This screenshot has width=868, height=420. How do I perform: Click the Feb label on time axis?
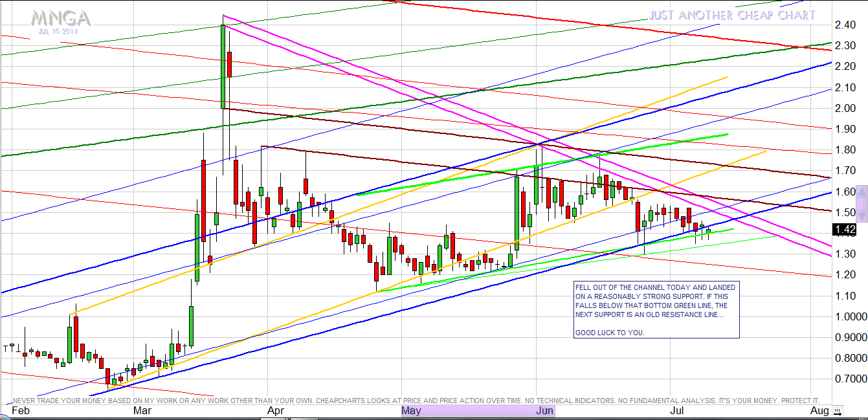[21, 411]
